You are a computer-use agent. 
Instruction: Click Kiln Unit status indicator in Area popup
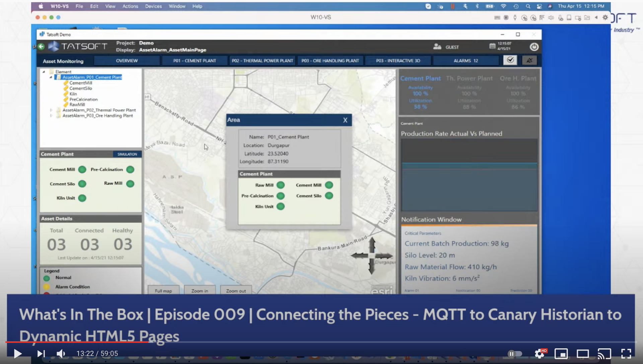click(281, 207)
